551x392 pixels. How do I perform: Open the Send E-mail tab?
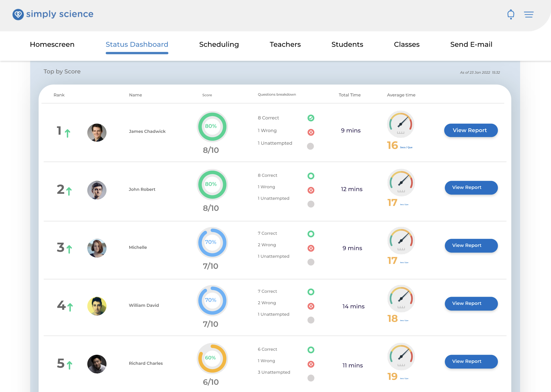[x=471, y=45]
